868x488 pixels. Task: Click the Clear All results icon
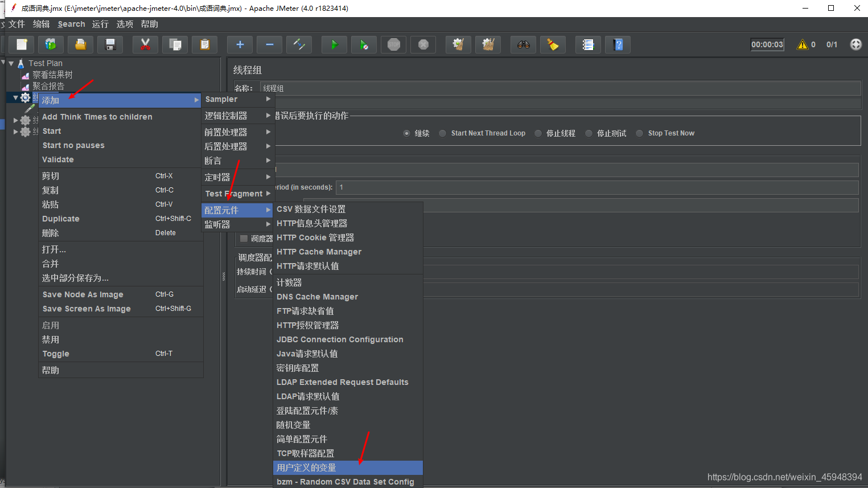[x=488, y=44]
